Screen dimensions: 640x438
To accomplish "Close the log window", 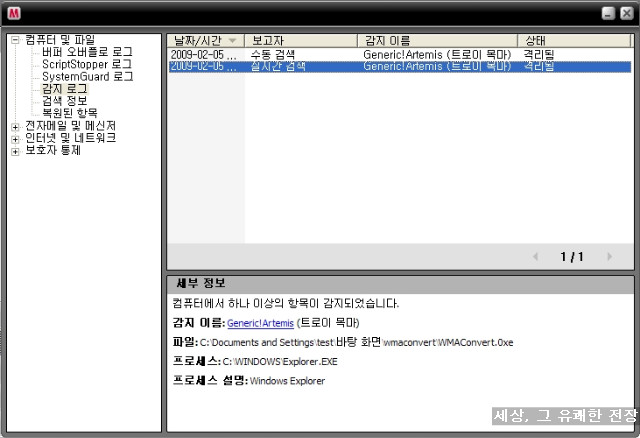I will point(627,13).
